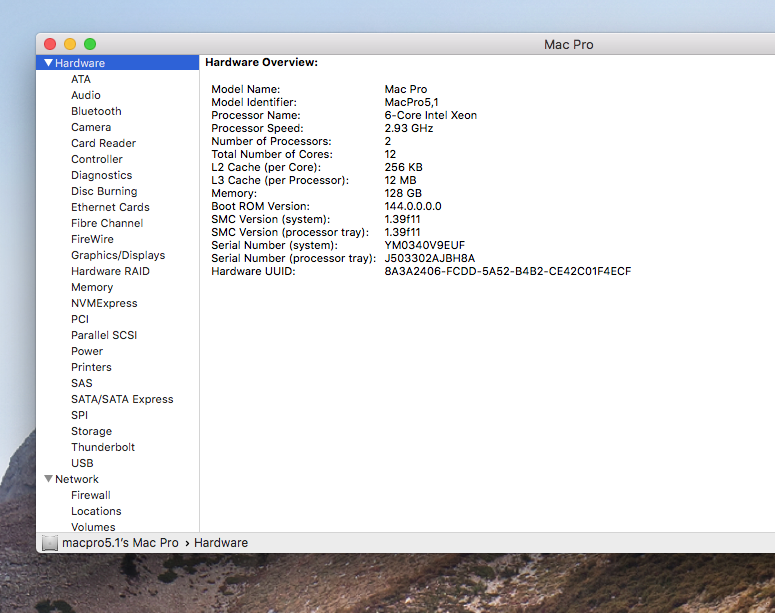Select Power in the sidebar
Screen dimensions: 775x613
87,351
